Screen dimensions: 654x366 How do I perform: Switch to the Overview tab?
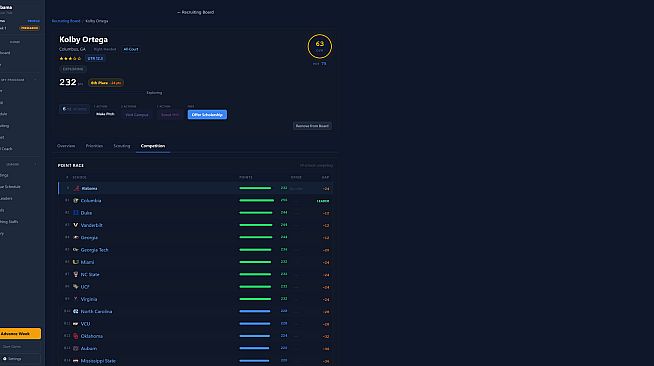(66, 146)
